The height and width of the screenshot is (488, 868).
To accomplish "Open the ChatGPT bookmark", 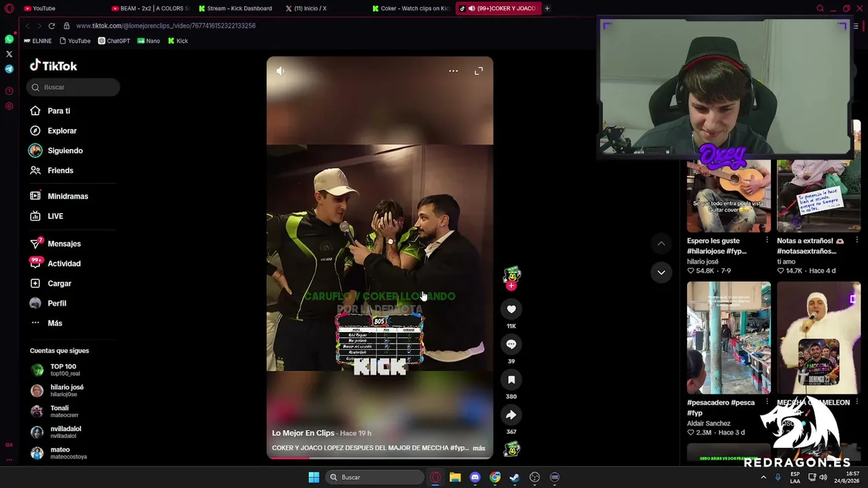I will (x=114, y=41).
